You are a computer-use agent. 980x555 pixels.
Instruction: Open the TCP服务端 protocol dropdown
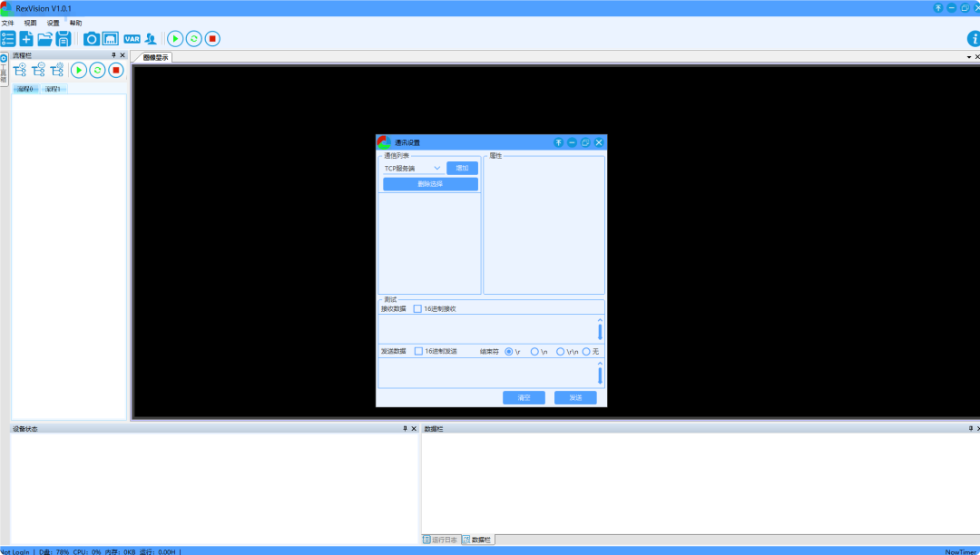[413, 169]
